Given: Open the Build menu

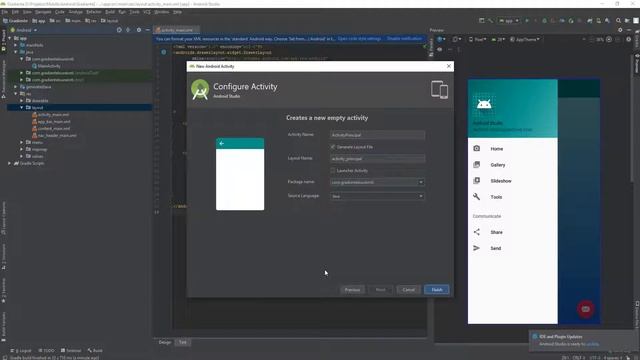Looking at the screenshot, I should pos(110,12).
